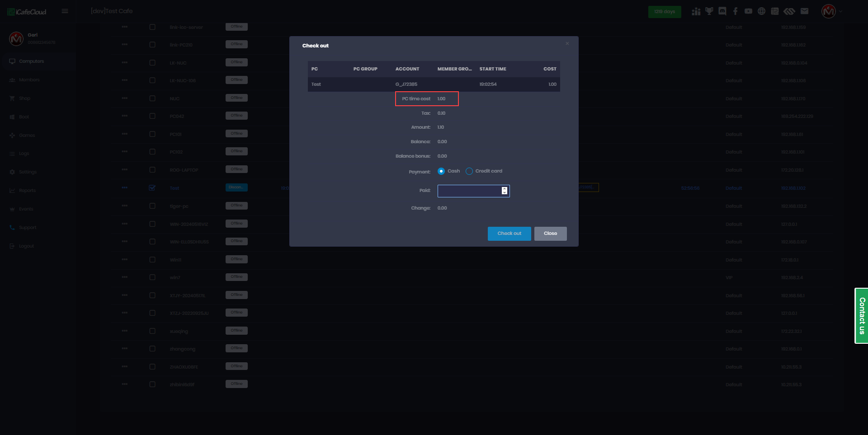Click the [dev]Test Cafe title
The width and height of the screenshot is (868, 435).
112,11
